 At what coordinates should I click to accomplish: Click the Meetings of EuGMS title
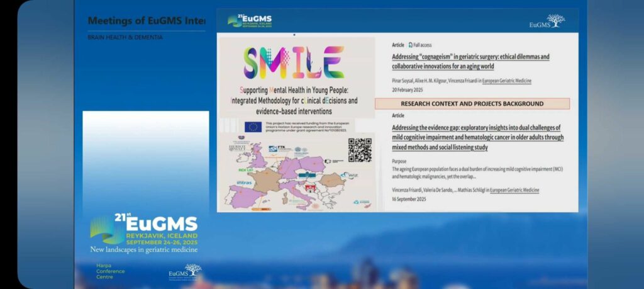coord(147,20)
